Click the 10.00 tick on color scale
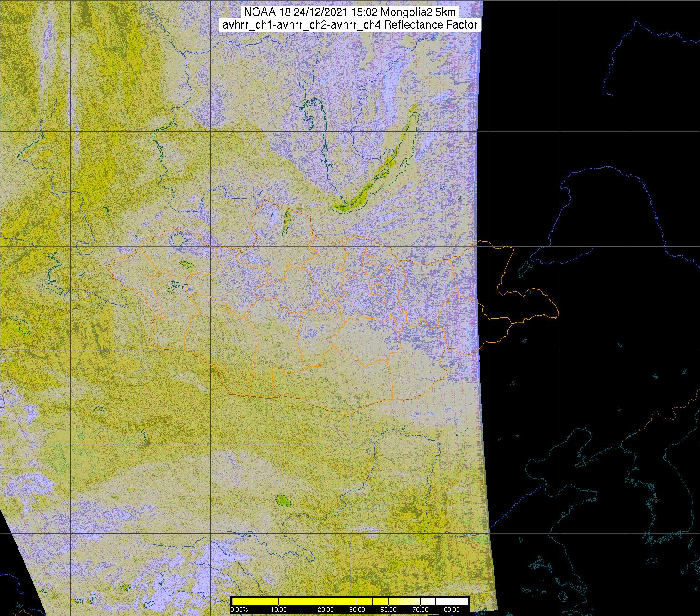The height and width of the screenshot is (616, 700). [279, 610]
